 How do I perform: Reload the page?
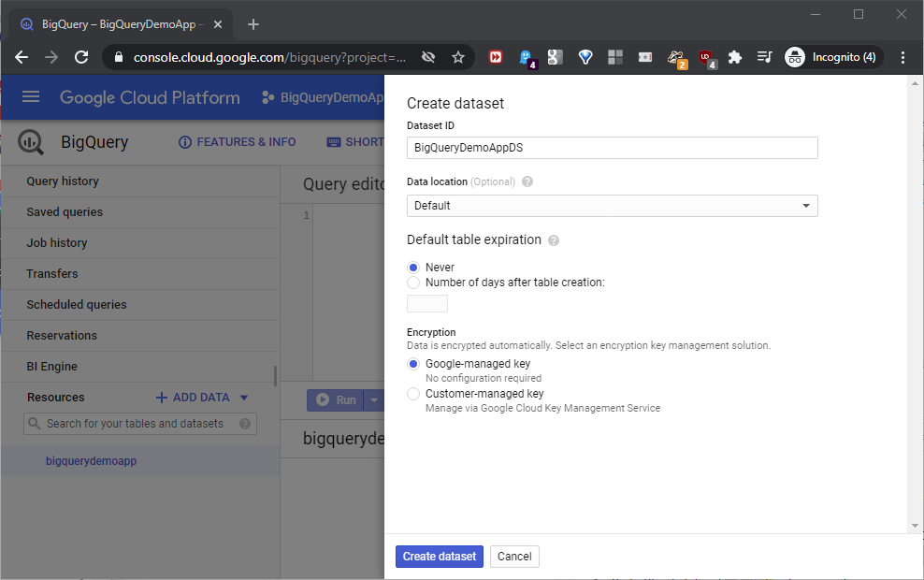pos(81,57)
